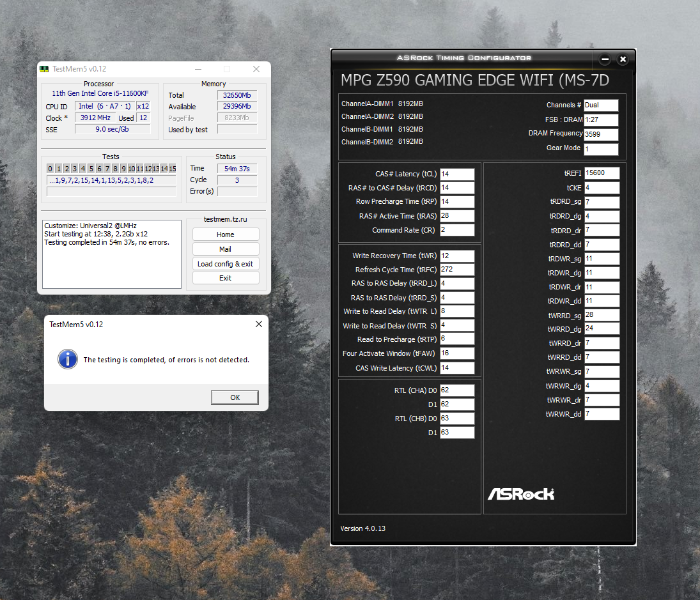Viewport: 700px width, 600px height.
Task: Click the CAS Write Latency (tCWL) field
Action: click(x=457, y=368)
